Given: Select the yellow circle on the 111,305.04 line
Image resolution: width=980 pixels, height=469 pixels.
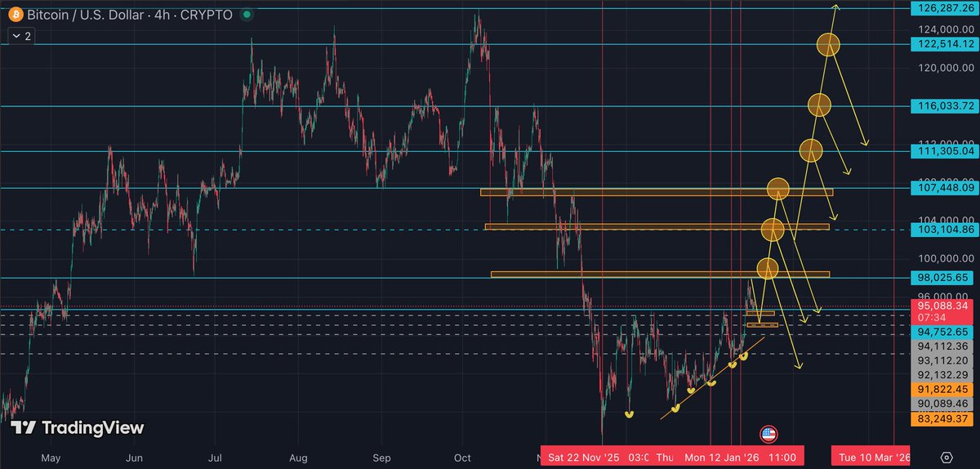Looking at the screenshot, I should (810, 150).
